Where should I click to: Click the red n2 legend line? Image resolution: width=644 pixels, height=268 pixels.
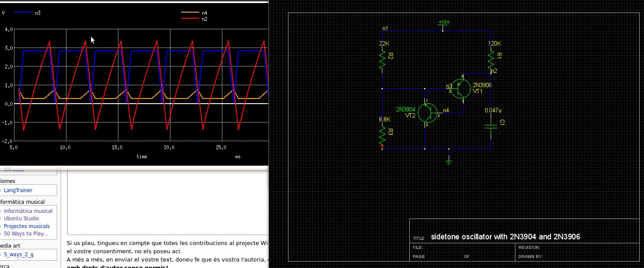pyautogui.click(x=190, y=19)
